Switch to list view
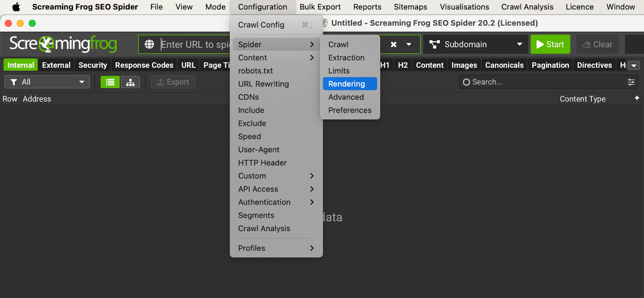The image size is (644, 298). point(110,82)
